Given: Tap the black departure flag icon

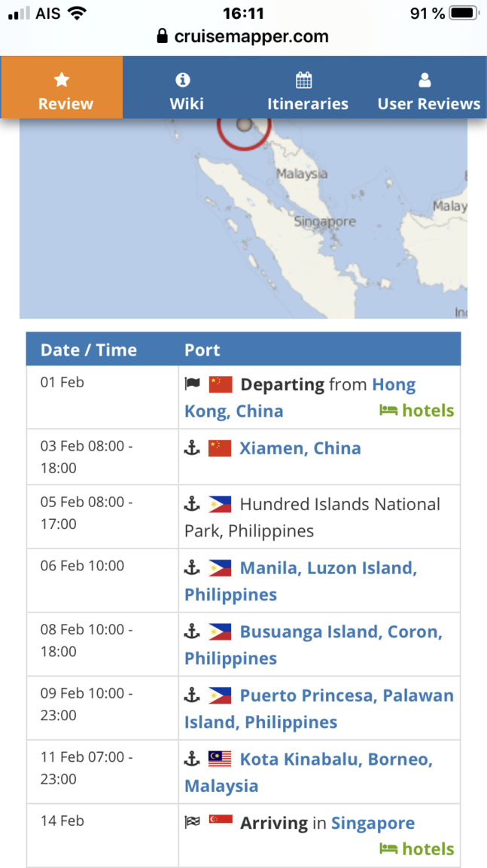Looking at the screenshot, I should pos(192,384).
